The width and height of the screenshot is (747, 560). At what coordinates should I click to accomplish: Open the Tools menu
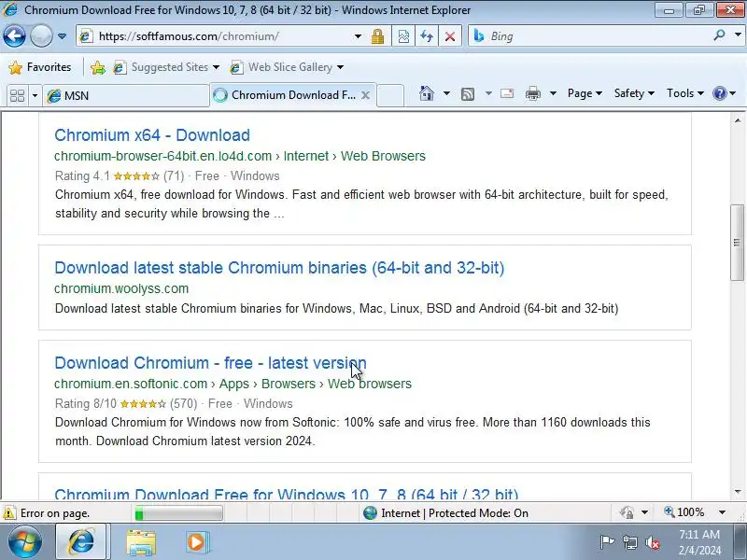(685, 93)
